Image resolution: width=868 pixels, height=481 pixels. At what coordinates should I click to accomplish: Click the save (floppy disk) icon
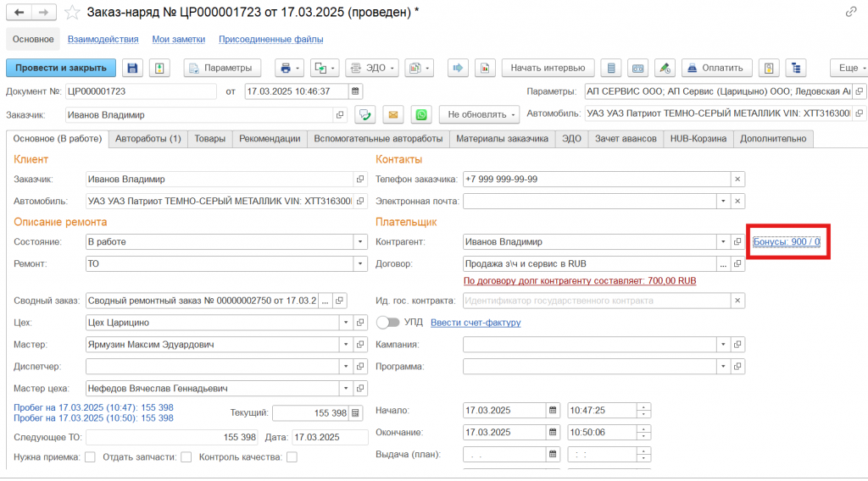[x=131, y=68]
